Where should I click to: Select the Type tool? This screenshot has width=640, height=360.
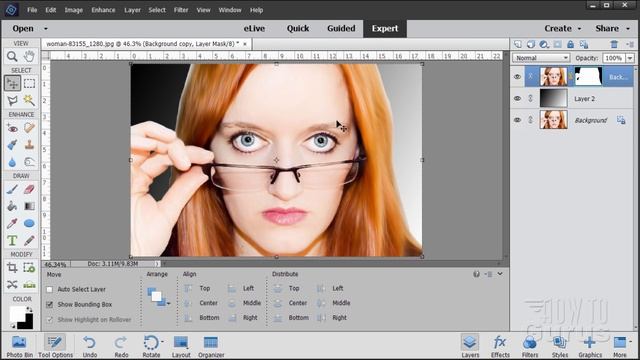pyautogui.click(x=12, y=240)
